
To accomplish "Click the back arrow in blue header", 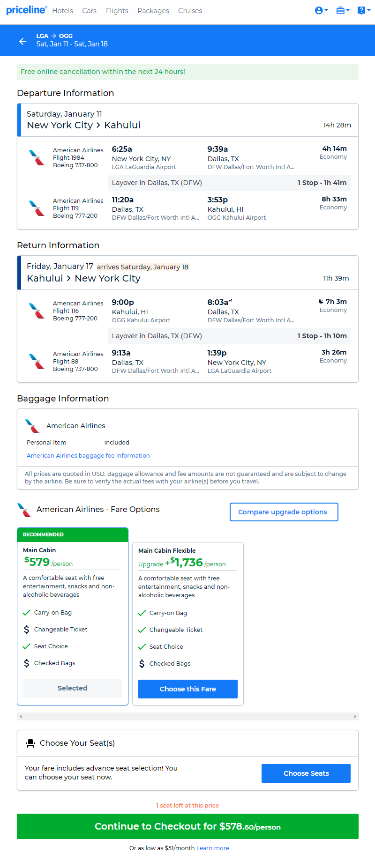I will pos(22,41).
